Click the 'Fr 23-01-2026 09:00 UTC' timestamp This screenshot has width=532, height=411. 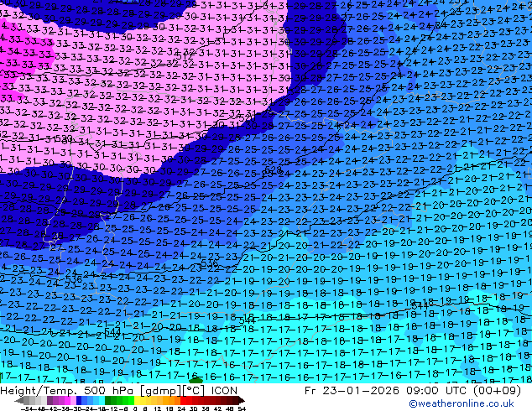[x=387, y=391]
